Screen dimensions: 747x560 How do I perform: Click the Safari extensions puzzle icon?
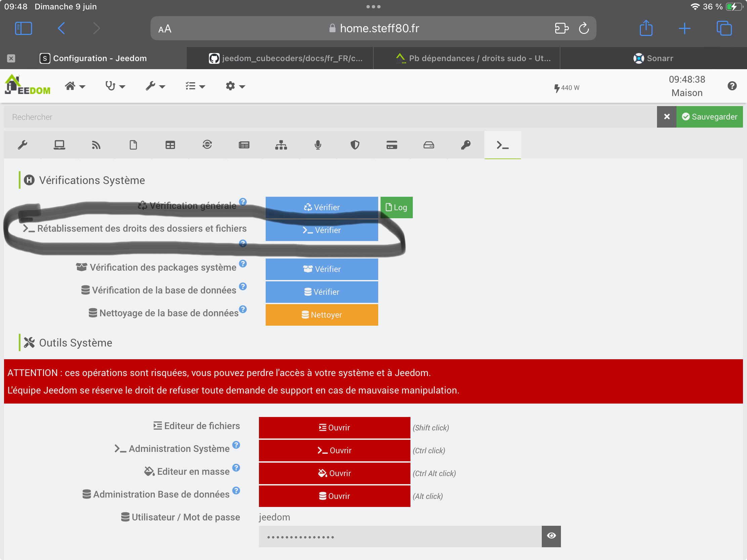[x=562, y=28]
